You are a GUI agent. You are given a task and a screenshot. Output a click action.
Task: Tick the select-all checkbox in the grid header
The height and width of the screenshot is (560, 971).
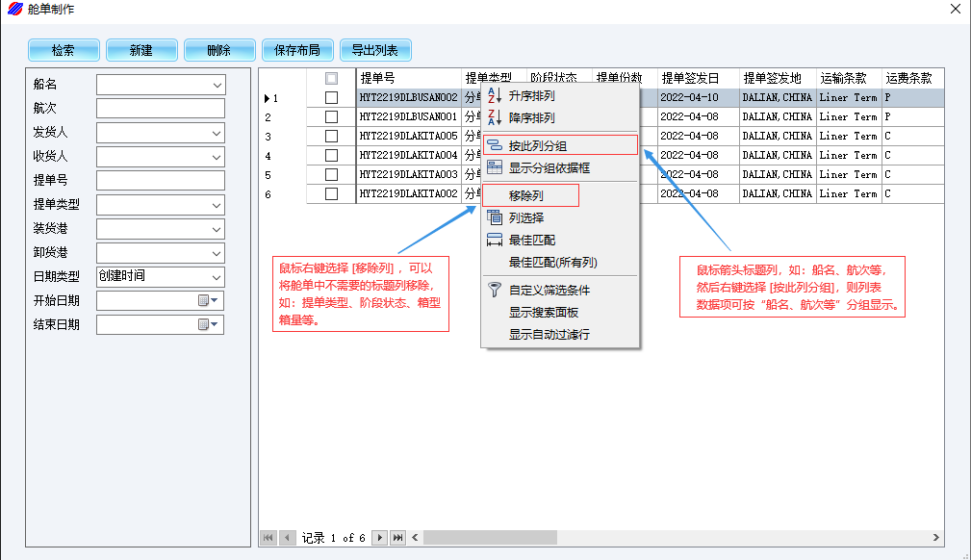tap(332, 79)
